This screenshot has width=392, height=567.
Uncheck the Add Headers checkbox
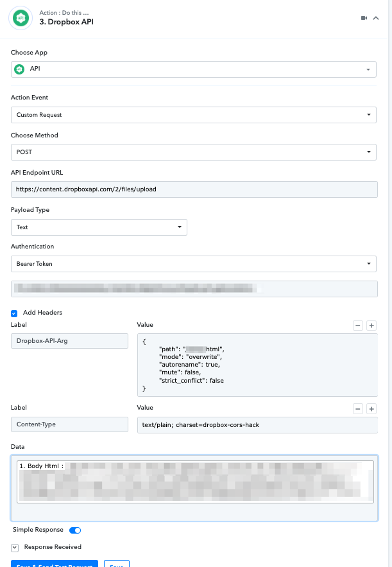(14, 313)
